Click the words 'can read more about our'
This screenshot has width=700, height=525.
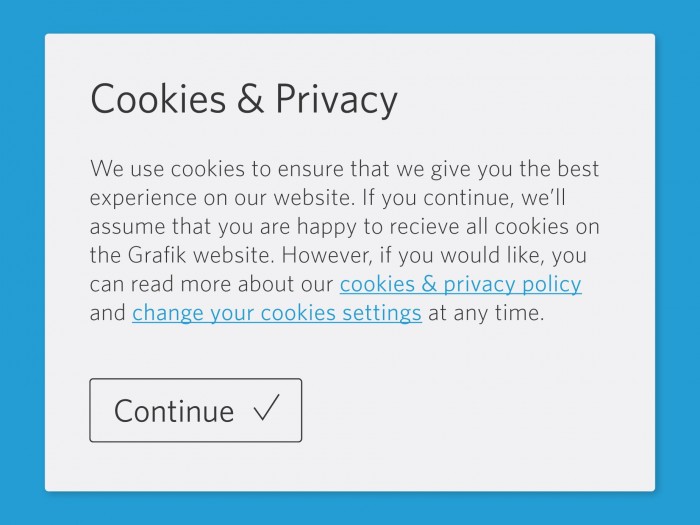pyautogui.click(x=211, y=284)
